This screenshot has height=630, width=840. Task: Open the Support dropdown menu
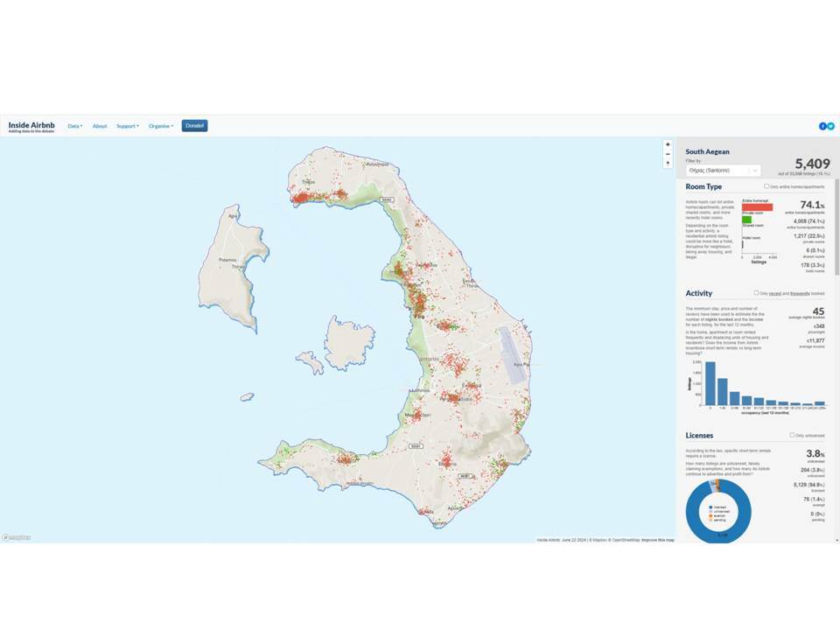[x=128, y=126]
